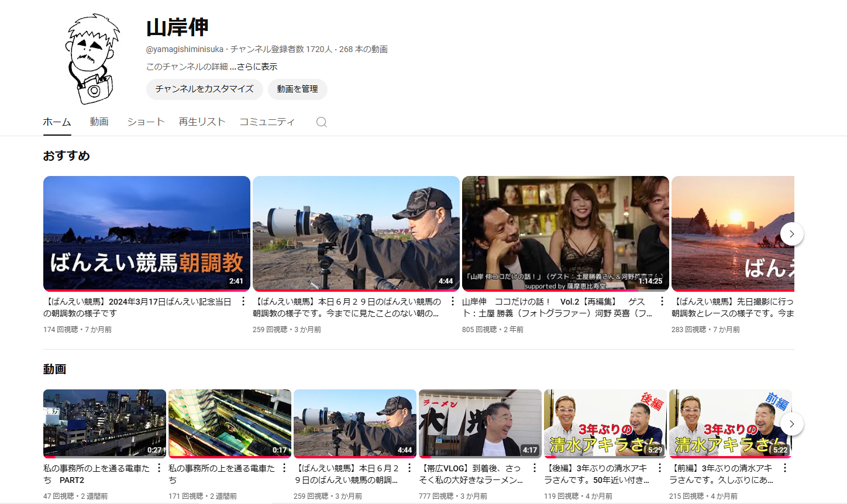The image size is (847, 504).
Task: Open the channel search icon
Action: click(321, 122)
